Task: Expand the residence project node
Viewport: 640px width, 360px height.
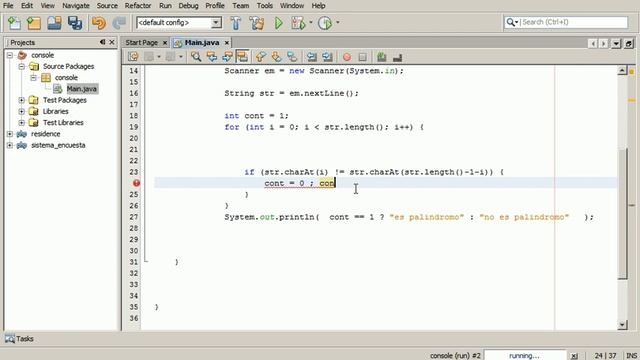Action: [x=10, y=134]
